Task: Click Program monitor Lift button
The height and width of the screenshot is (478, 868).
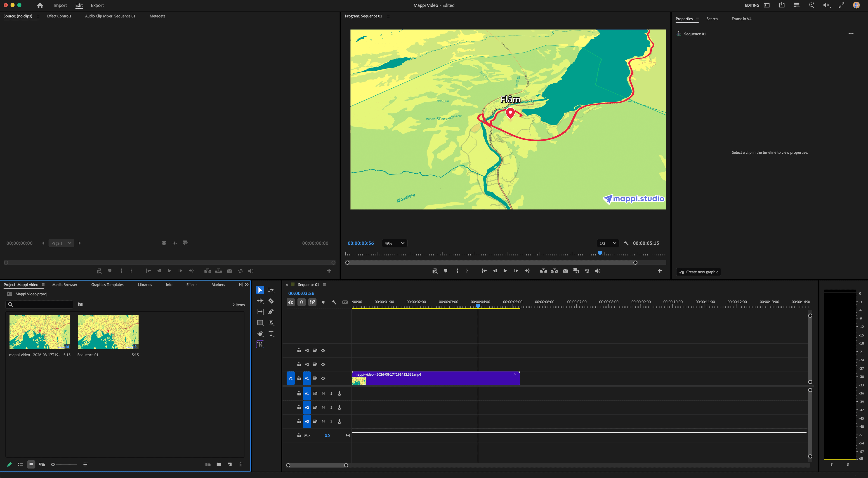Action: (x=543, y=271)
